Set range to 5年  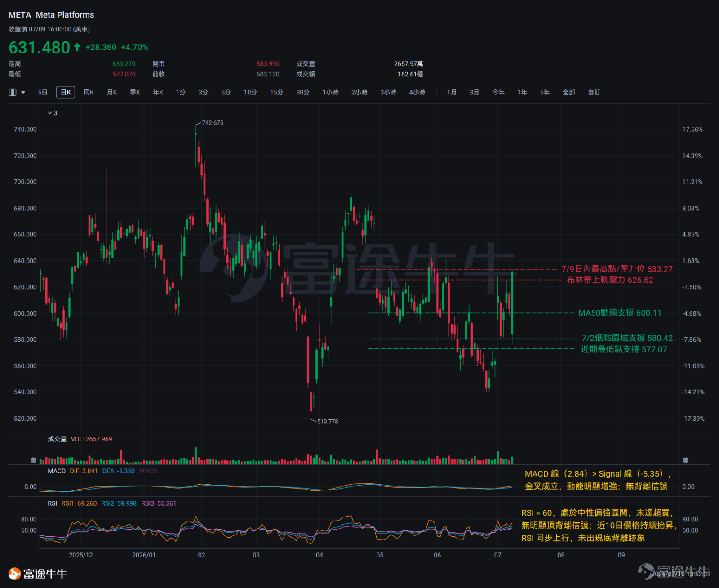click(x=545, y=92)
